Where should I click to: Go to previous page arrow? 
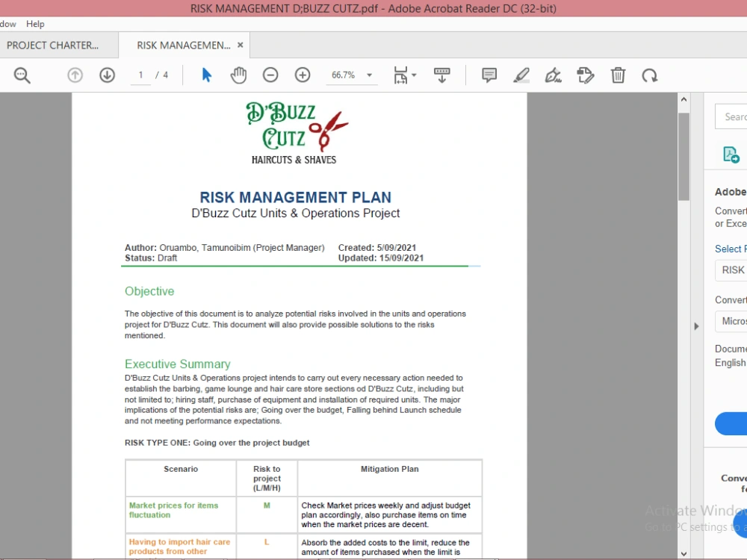coord(75,75)
